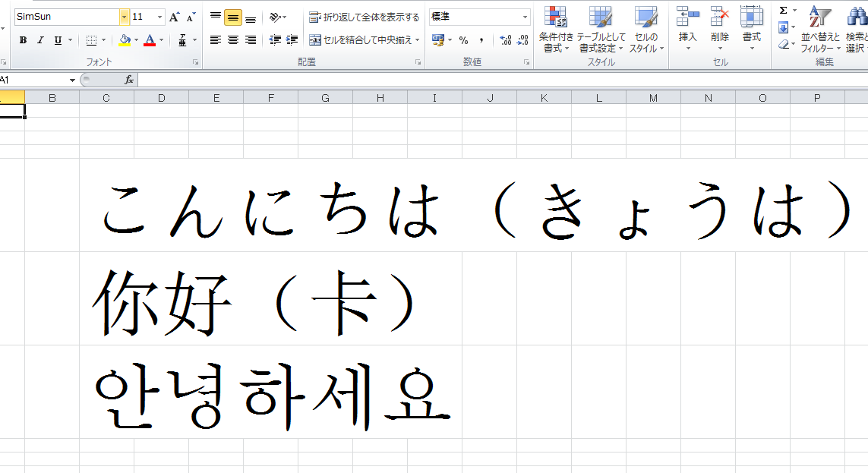This screenshot has height=473, width=868.
Task: Click the phonetic guide (furigana) icon
Action: click(x=182, y=39)
